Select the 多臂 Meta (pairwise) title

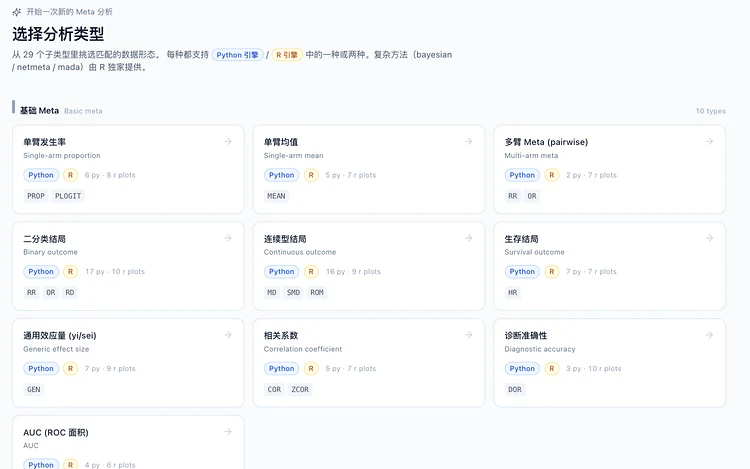546,142
